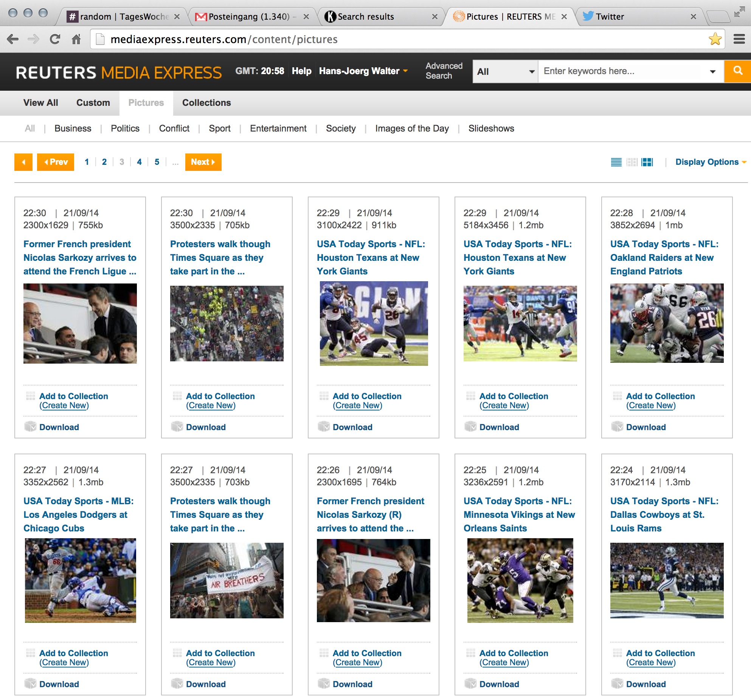This screenshot has width=751, height=700.
Task: Click collection icon for Vikings at Saints
Action: 471,653
